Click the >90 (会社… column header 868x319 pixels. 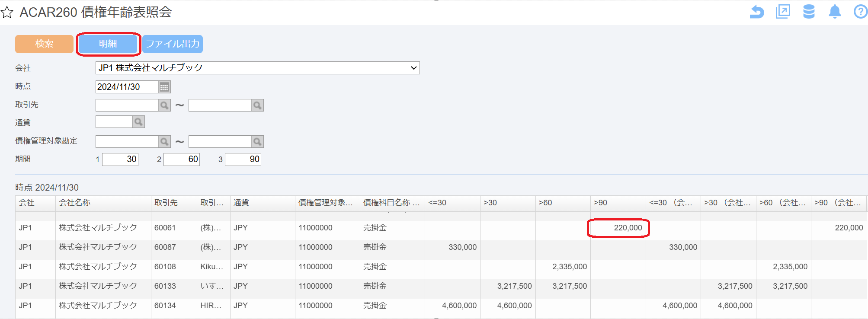(x=839, y=203)
